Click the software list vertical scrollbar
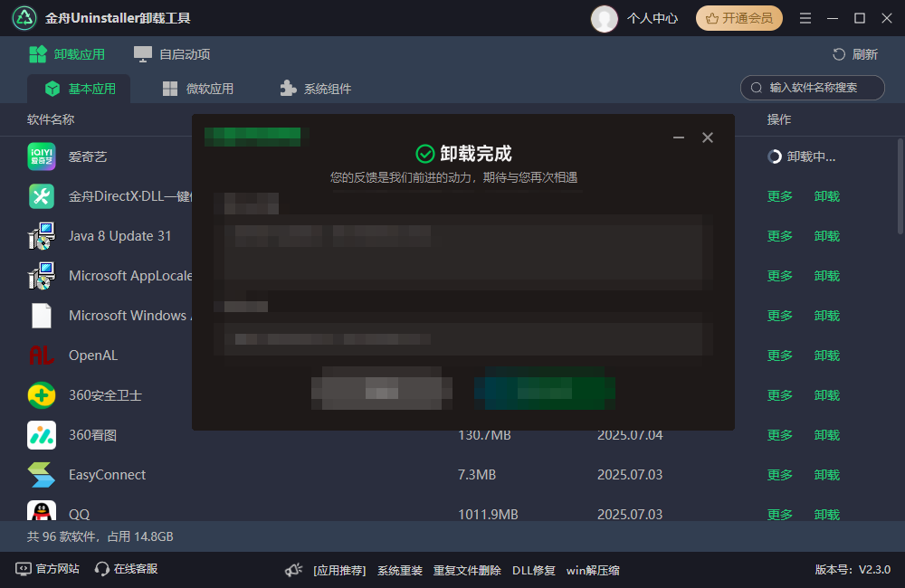Screen dimensions: 905x588 [x=900, y=185]
